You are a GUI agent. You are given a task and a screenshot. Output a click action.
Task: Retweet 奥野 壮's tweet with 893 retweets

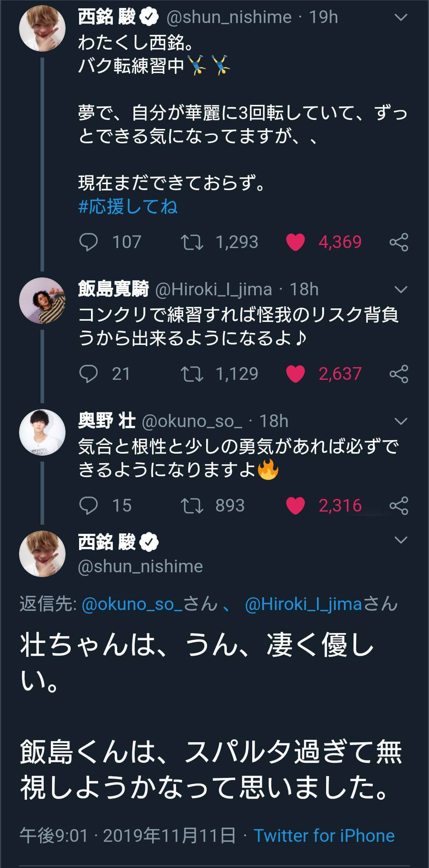coord(192,506)
